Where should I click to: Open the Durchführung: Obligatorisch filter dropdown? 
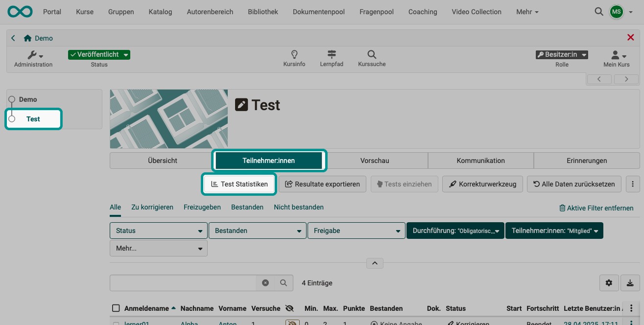[455, 231]
